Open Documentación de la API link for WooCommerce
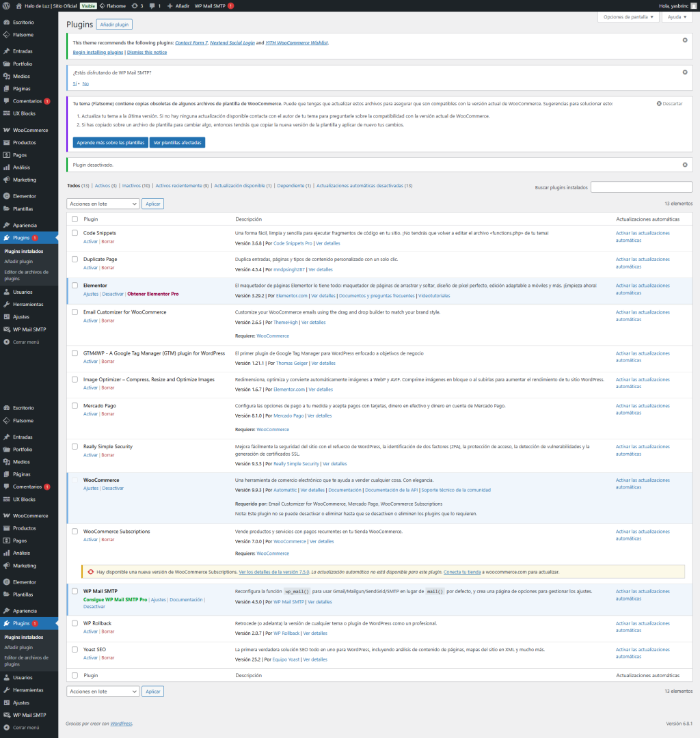700x738 pixels. (x=391, y=491)
